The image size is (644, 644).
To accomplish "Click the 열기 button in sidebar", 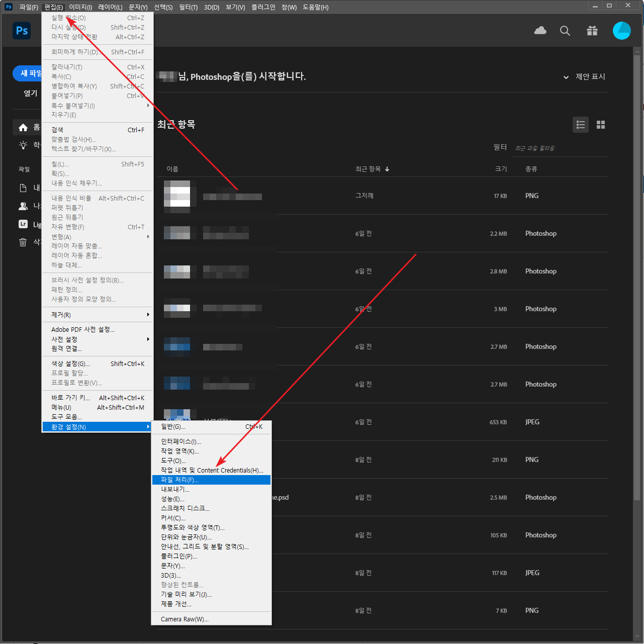I will pyautogui.click(x=31, y=93).
